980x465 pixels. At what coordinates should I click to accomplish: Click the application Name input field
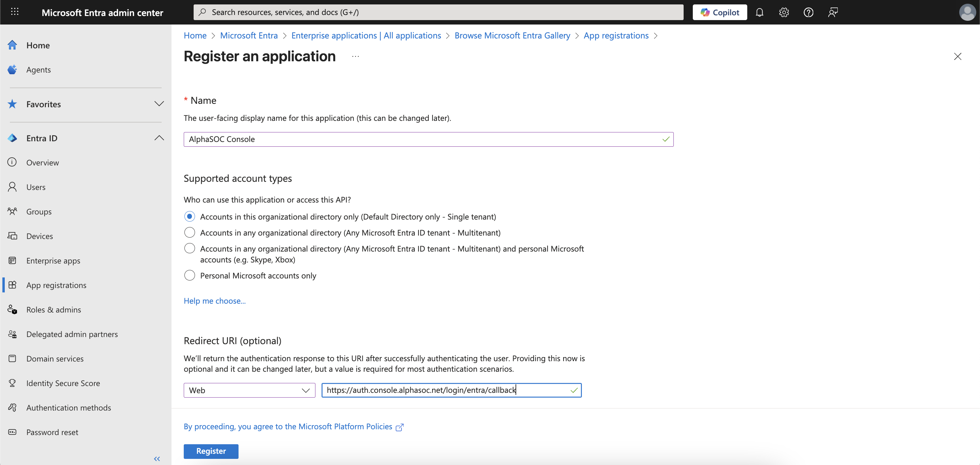pyautogui.click(x=422, y=139)
